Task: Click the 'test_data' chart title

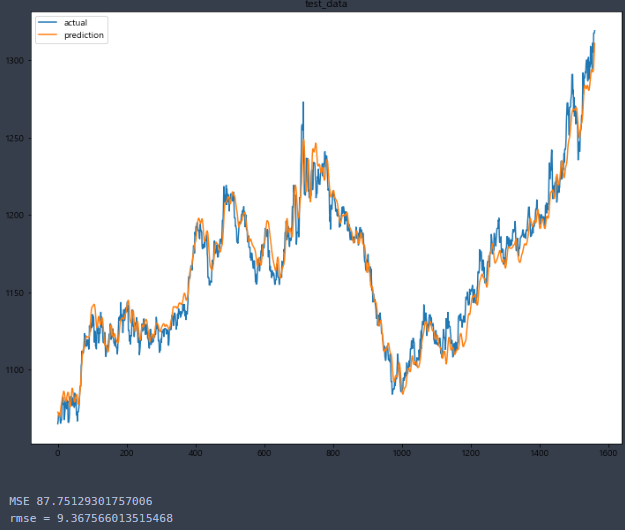Action: (326, 4)
